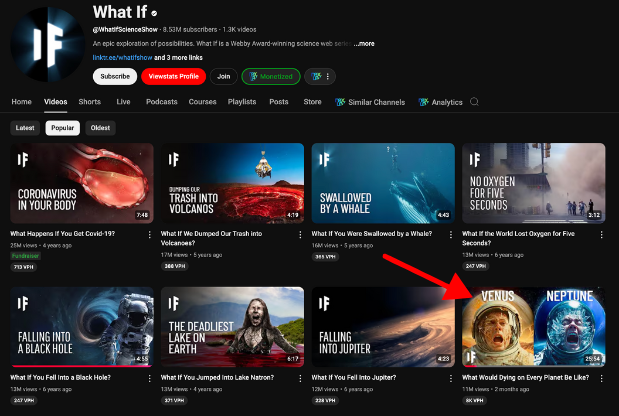619x416 pixels.
Task: Open more options for Dying on Every Planet video
Action: coord(602,379)
